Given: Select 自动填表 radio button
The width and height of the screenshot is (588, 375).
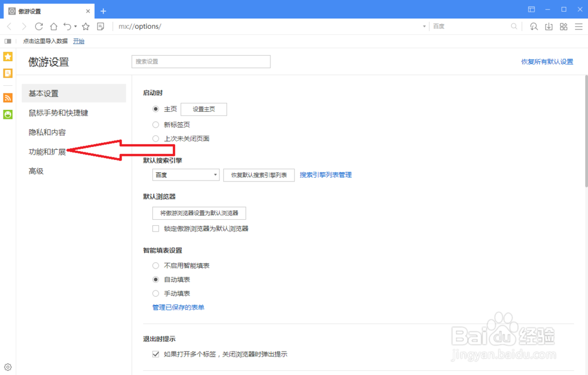Looking at the screenshot, I should click(x=156, y=279).
